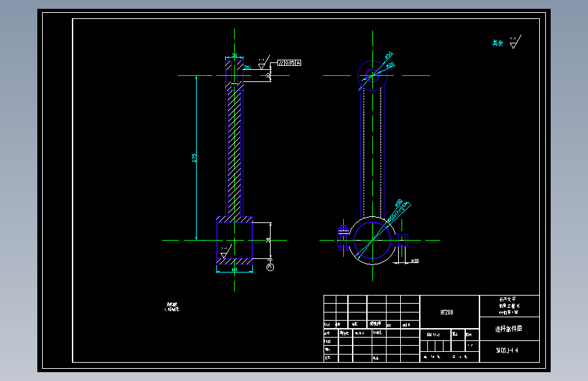Screen dimensions: 588x381
Task: Select the 60 width dimension at bottom
Action: (x=235, y=270)
